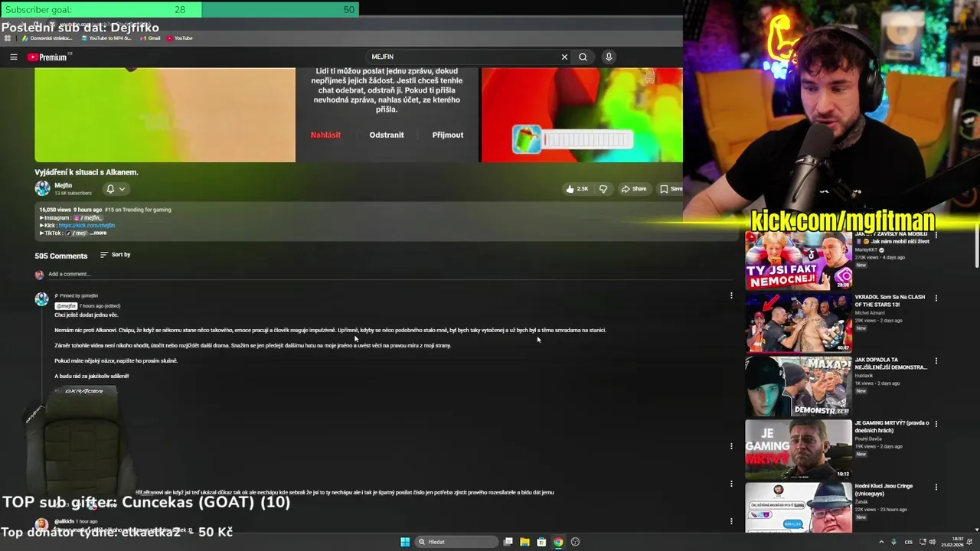
Task: Click Přijmout in video overlay
Action: point(448,135)
